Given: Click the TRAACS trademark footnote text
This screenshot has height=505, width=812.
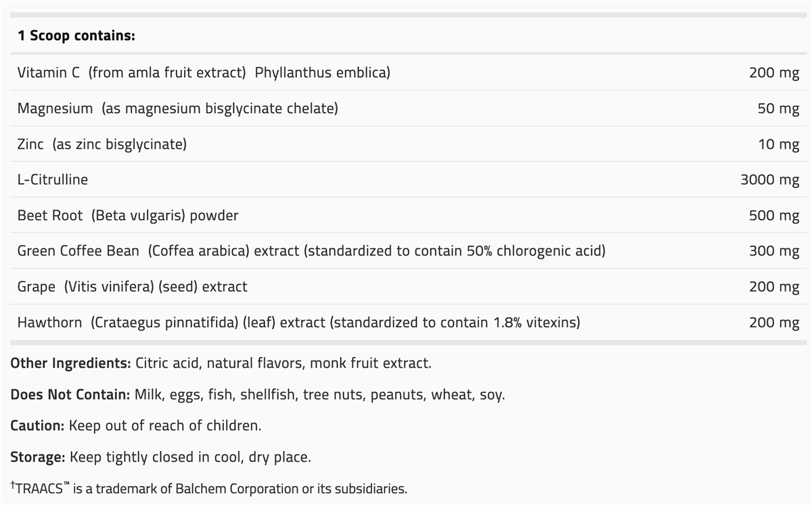Looking at the screenshot, I should coord(209,488).
